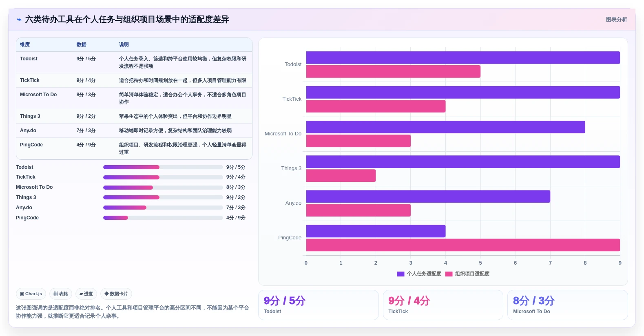Select Microsoft To Do table row name

38,95
